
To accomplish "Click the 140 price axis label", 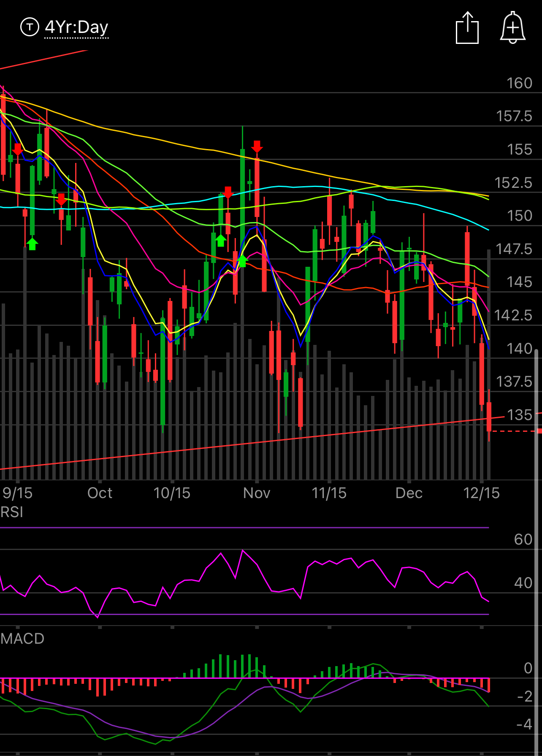I will 519,349.
